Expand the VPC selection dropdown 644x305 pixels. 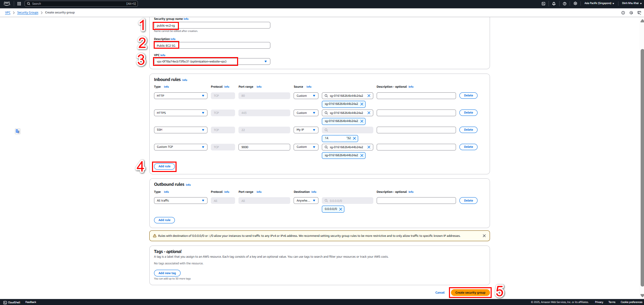pyautogui.click(x=212, y=61)
